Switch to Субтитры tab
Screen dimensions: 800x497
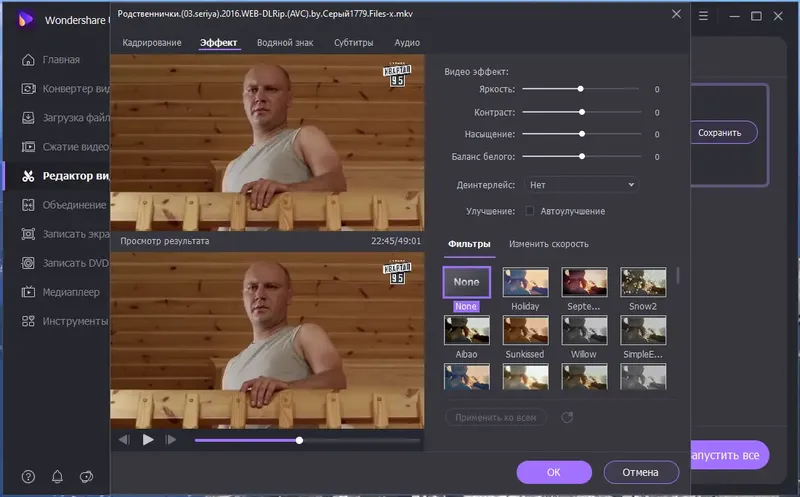pyautogui.click(x=354, y=43)
